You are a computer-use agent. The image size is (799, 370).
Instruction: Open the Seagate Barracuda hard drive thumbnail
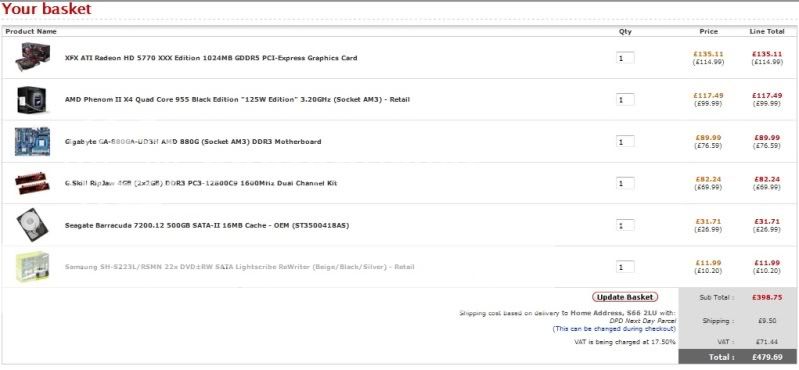point(32,225)
